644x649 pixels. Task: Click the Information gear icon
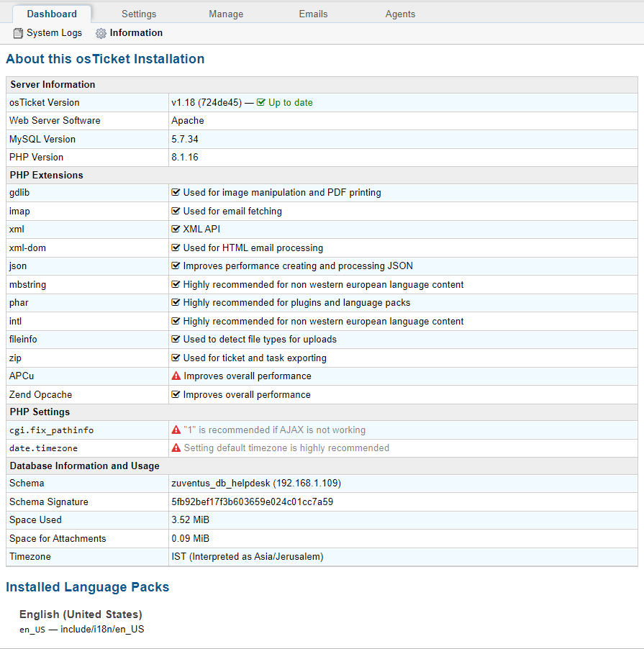pyautogui.click(x=101, y=34)
